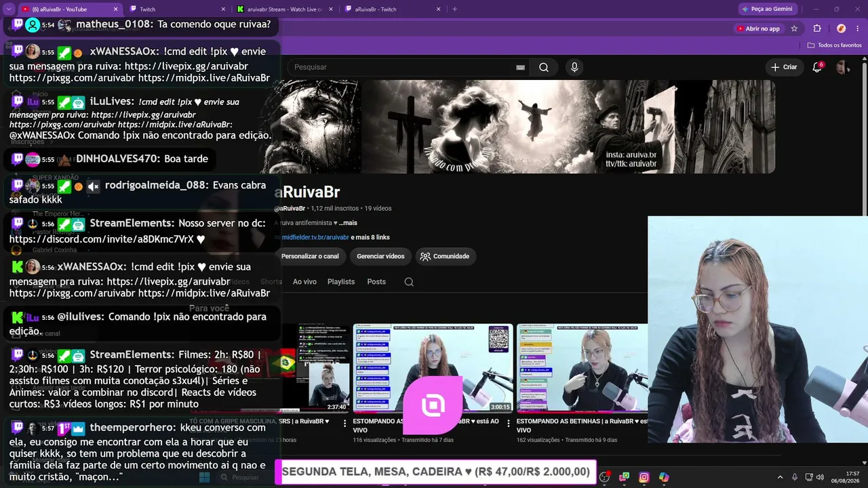
Task: Click the Abrir no app button
Action: click(758, 28)
